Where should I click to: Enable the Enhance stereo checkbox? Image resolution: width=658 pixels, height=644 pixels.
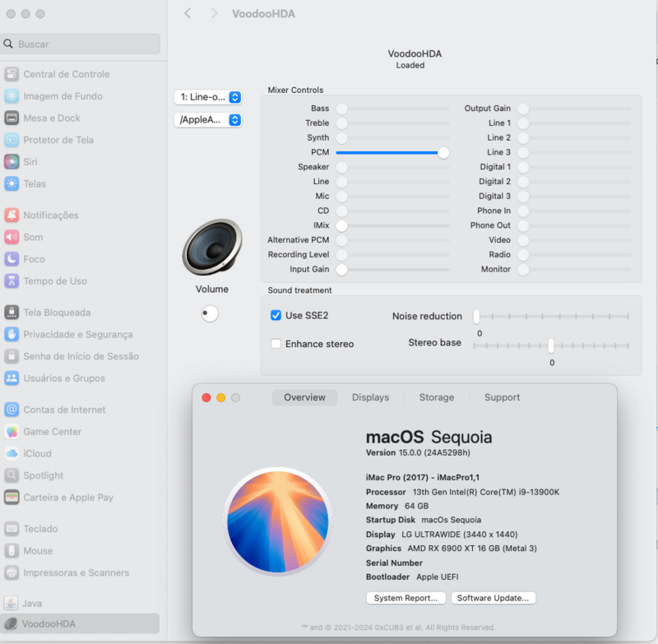pos(276,344)
